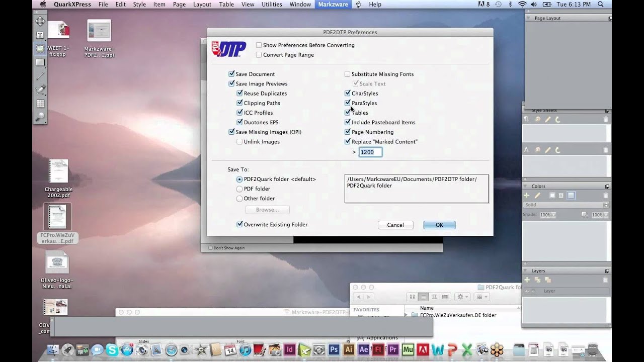Open Photoshop from the Dock
Screen dimensions: 644x362
(334, 349)
